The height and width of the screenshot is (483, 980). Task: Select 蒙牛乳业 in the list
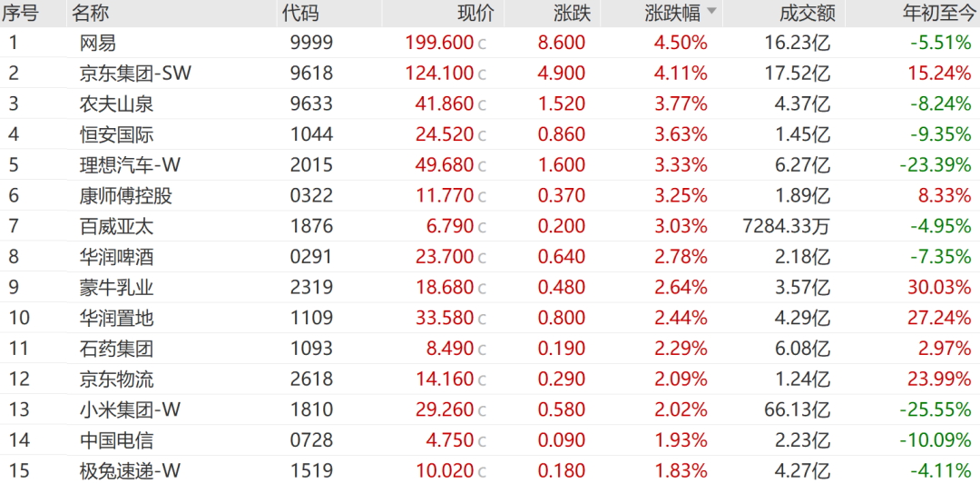coord(117,288)
